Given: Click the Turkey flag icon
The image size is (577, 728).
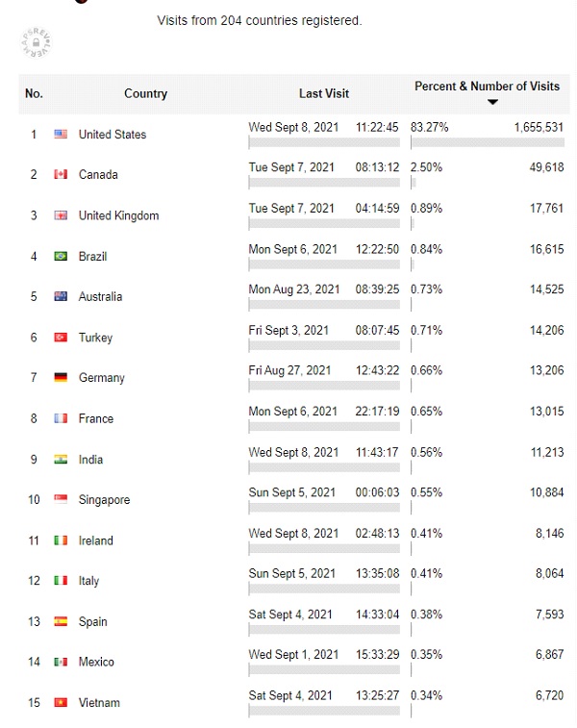Looking at the screenshot, I should [61, 337].
